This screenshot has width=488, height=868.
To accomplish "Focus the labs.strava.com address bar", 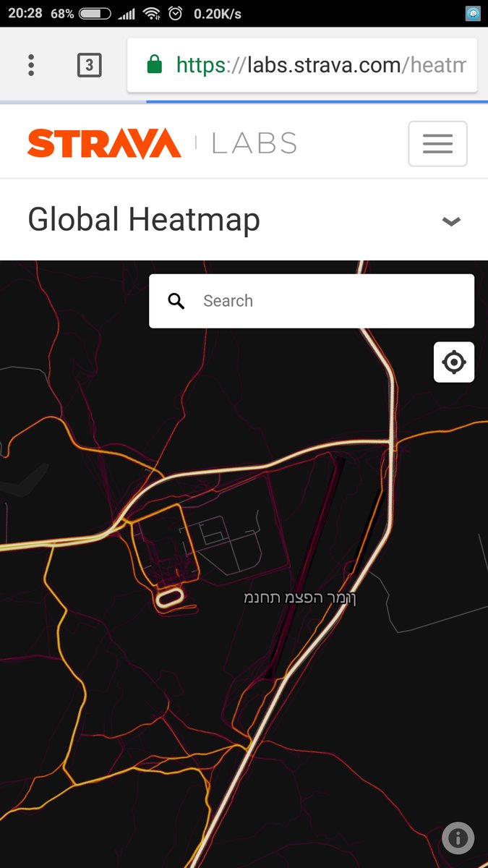I will [302, 65].
